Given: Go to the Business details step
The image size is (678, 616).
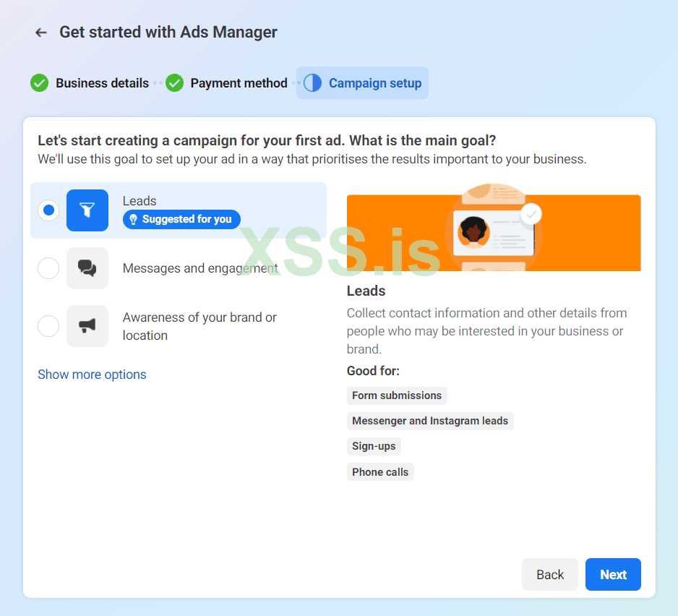Looking at the screenshot, I should [102, 83].
